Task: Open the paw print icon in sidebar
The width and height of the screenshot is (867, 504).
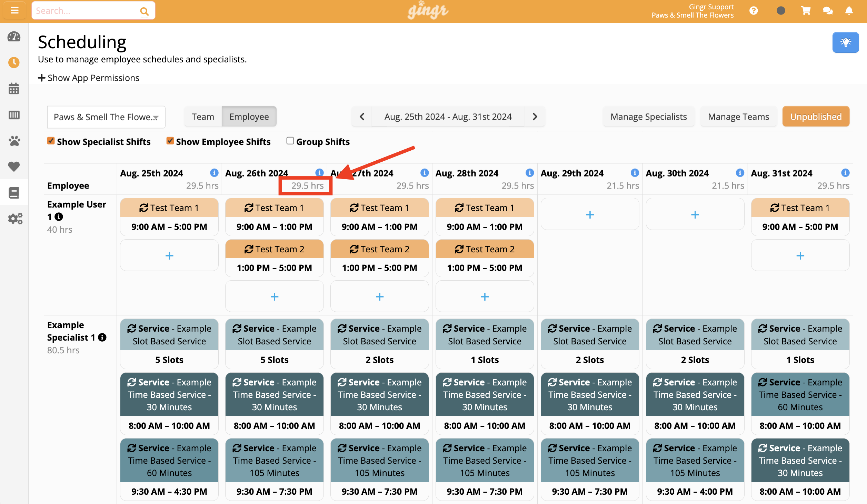Action: tap(14, 141)
